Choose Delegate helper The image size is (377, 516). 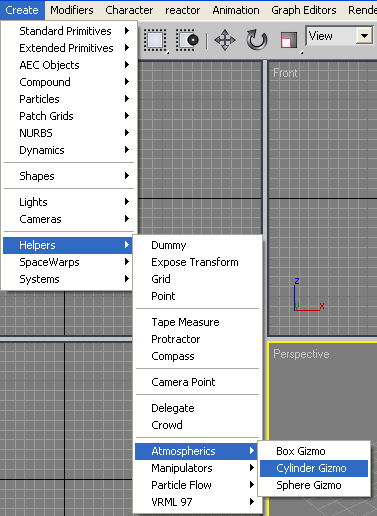point(197,408)
